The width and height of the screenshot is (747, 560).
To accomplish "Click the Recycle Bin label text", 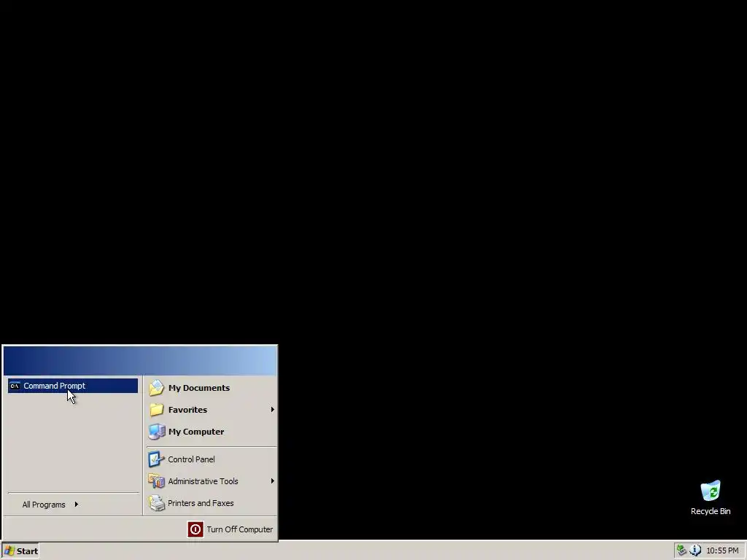I will 711,511.
